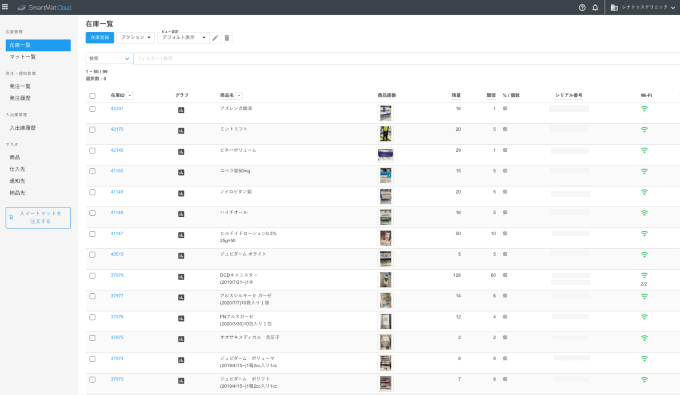
Task: Open graph for stock 37974
Action: pyautogui.click(x=181, y=360)
